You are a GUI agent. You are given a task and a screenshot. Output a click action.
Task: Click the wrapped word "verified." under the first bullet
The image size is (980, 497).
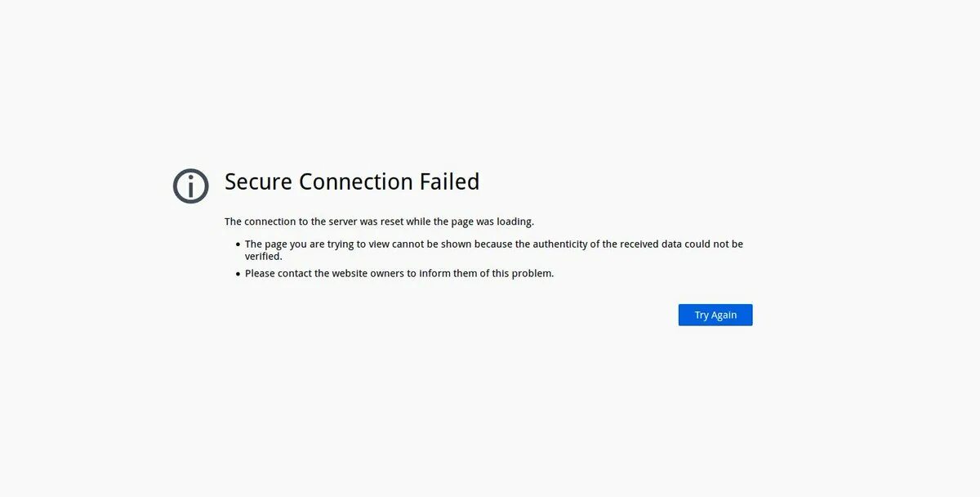[263, 257]
